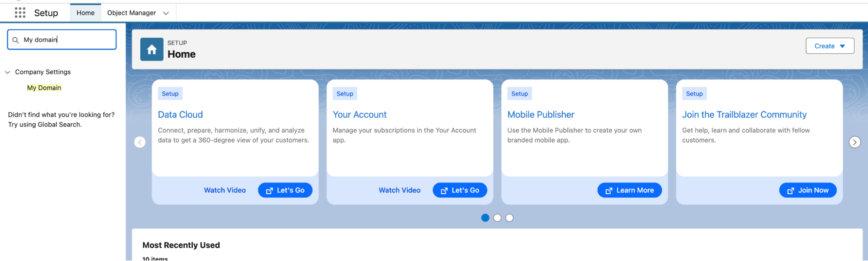Open the Create dropdown button
The image size is (868, 261).
[x=830, y=46]
